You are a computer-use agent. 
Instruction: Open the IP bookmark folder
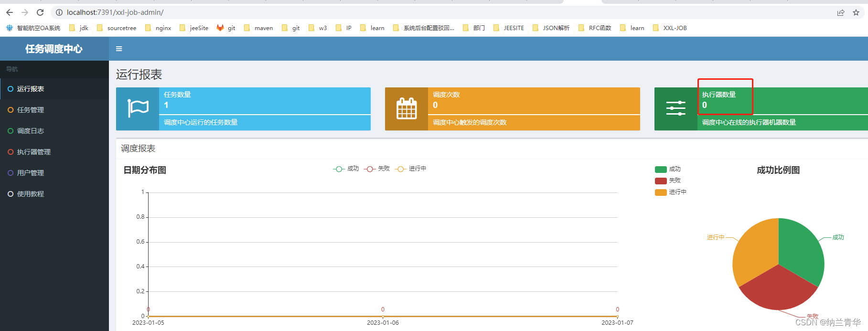pos(344,28)
